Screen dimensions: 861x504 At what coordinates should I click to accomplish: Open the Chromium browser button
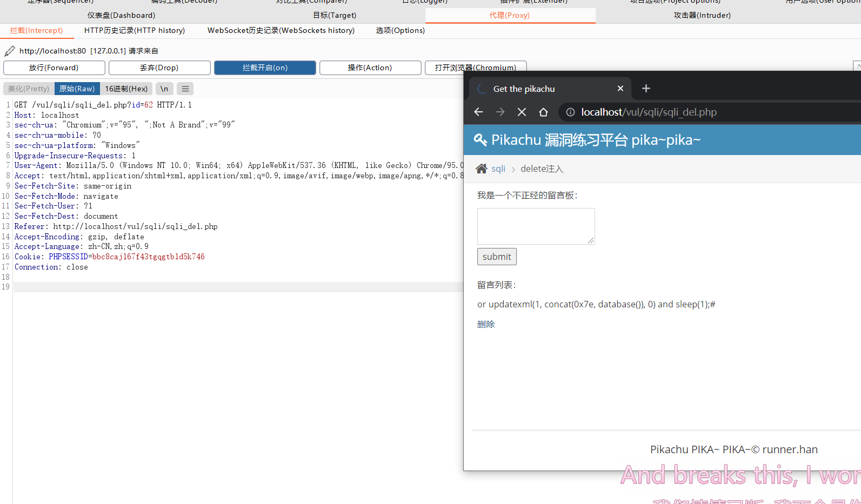476,68
